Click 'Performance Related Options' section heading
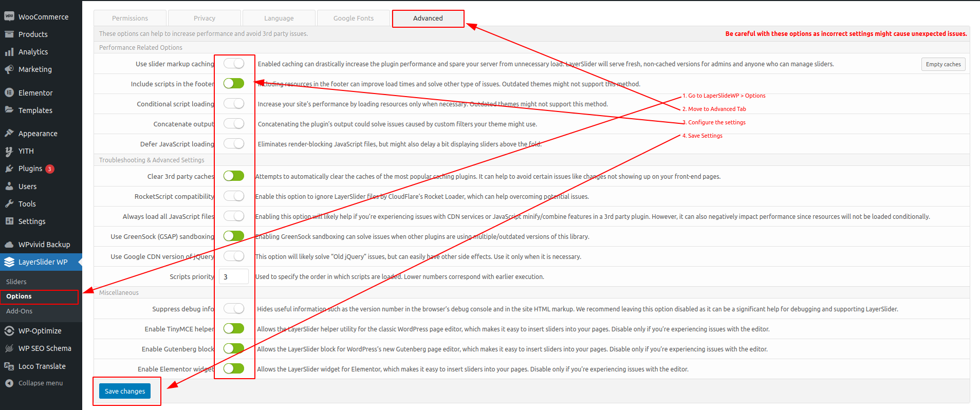The width and height of the screenshot is (980, 410). (x=141, y=47)
